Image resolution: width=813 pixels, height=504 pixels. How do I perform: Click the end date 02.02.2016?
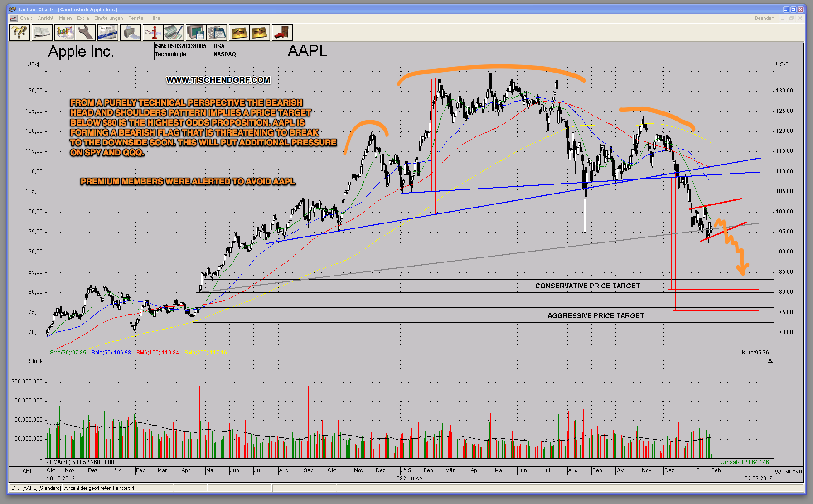click(x=758, y=479)
